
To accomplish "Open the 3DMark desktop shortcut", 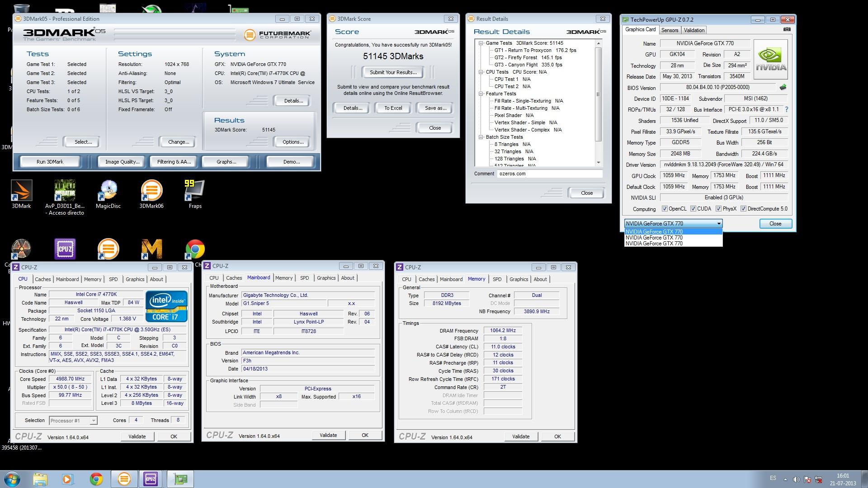I will pyautogui.click(x=21, y=194).
